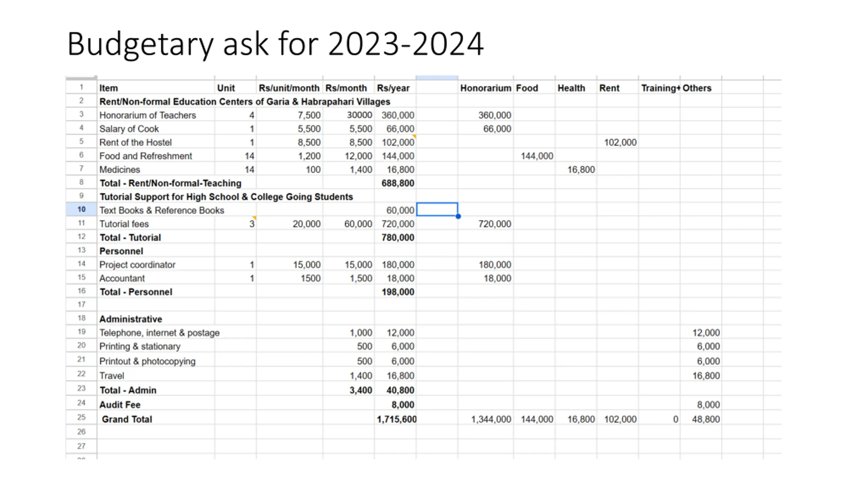This screenshot has width=868, height=488.
Task: Click row header number 1
Action: pyautogui.click(x=81, y=87)
